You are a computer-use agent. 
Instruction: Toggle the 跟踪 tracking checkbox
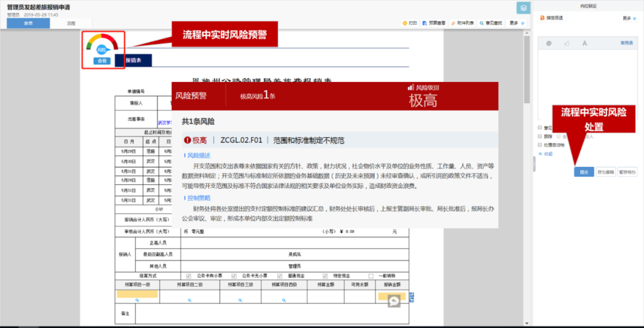pos(540,136)
